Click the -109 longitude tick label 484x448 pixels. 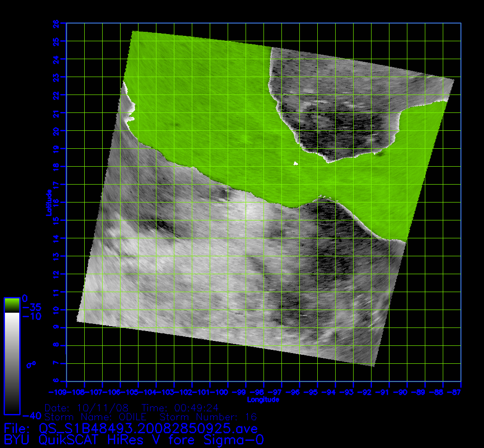pos(66,392)
